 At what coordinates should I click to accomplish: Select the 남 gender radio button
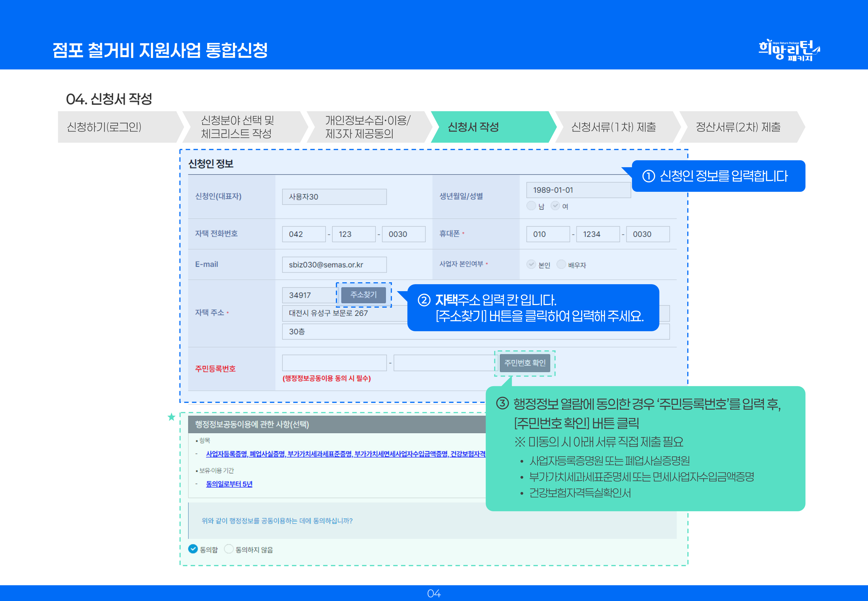[531, 206]
